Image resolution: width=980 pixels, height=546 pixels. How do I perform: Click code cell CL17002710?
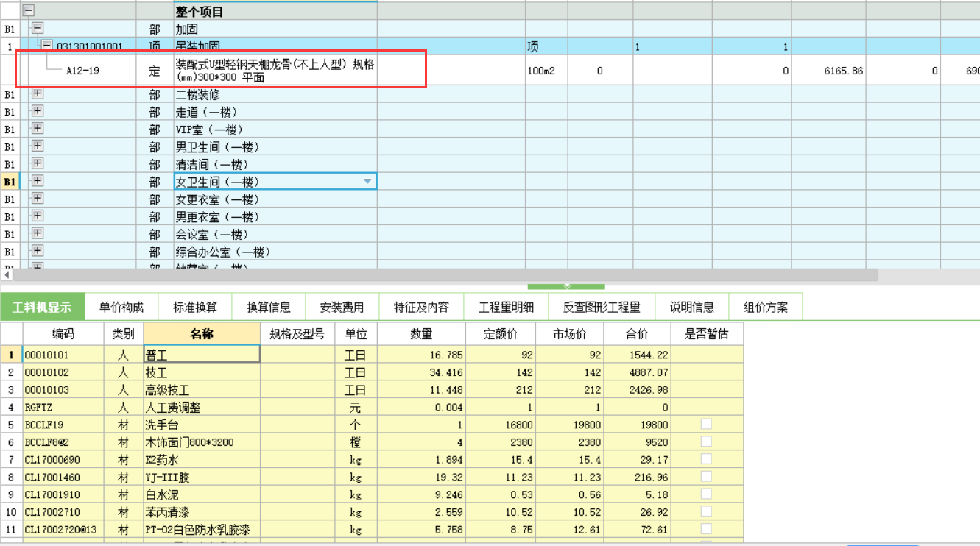tap(63, 511)
